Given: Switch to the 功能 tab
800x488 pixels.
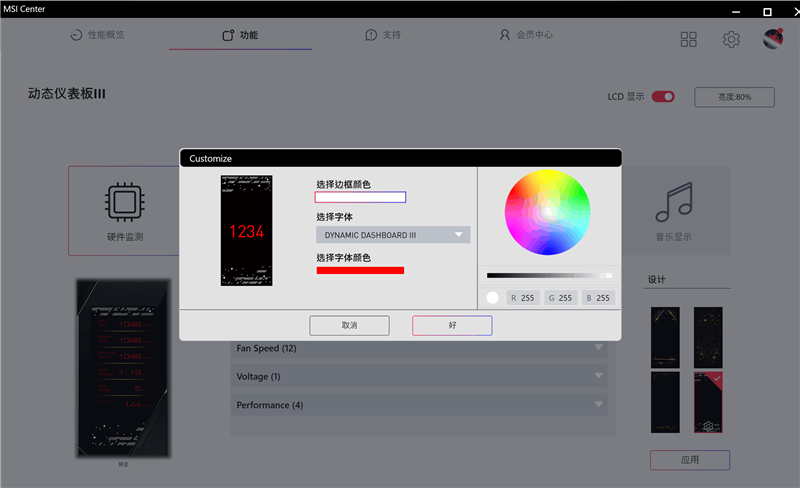Looking at the screenshot, I should click(240, 35).
